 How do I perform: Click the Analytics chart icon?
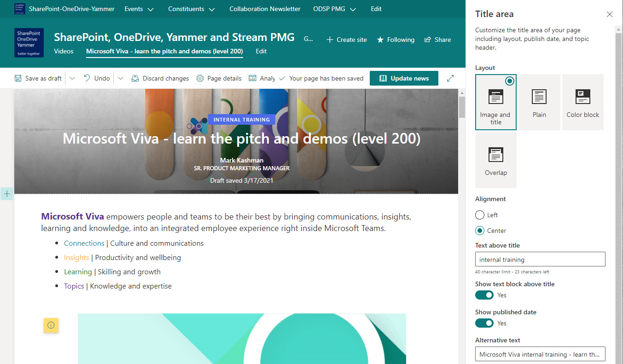[252, 78]
